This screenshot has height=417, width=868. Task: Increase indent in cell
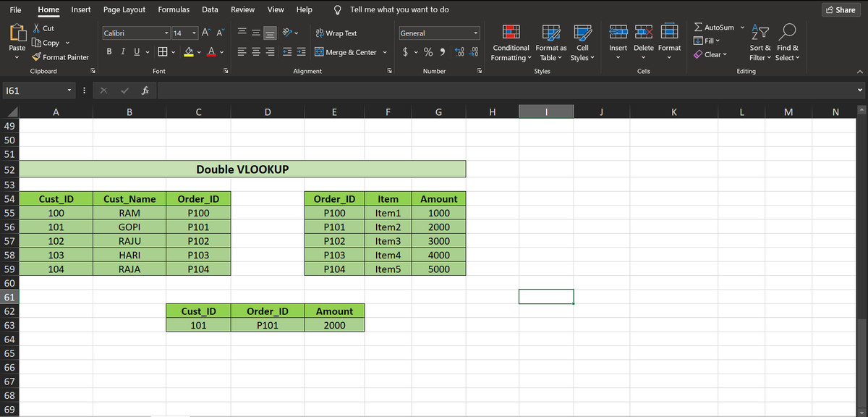(x=300, y=52)
